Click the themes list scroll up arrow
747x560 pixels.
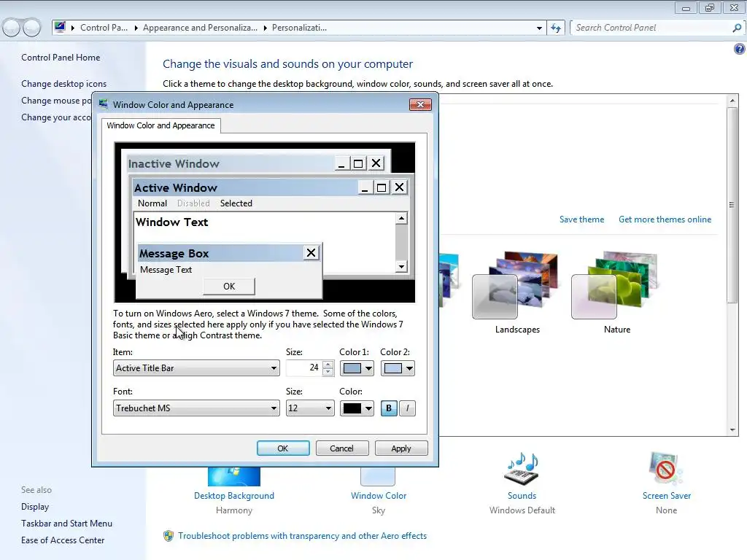pyautogui.click(x=732, y=101)
